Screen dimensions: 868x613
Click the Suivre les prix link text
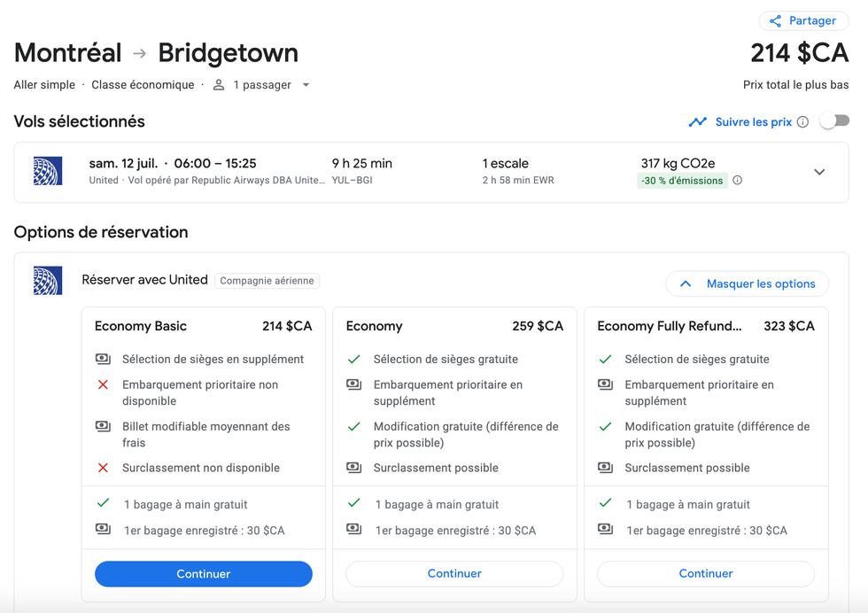(753, 122)
